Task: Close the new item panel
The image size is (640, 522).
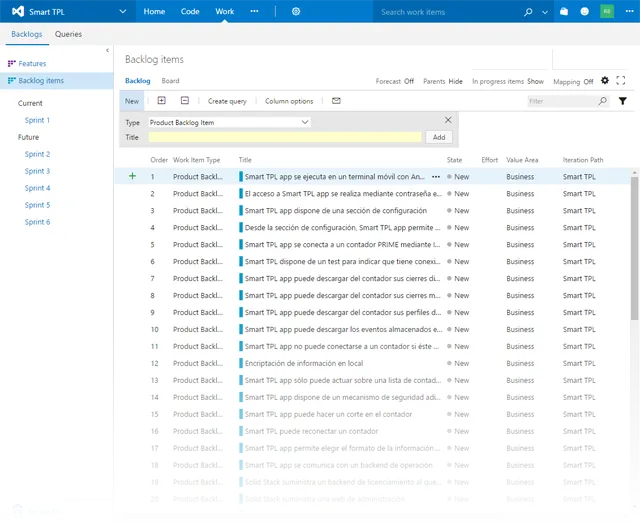Action: (448, 120)
